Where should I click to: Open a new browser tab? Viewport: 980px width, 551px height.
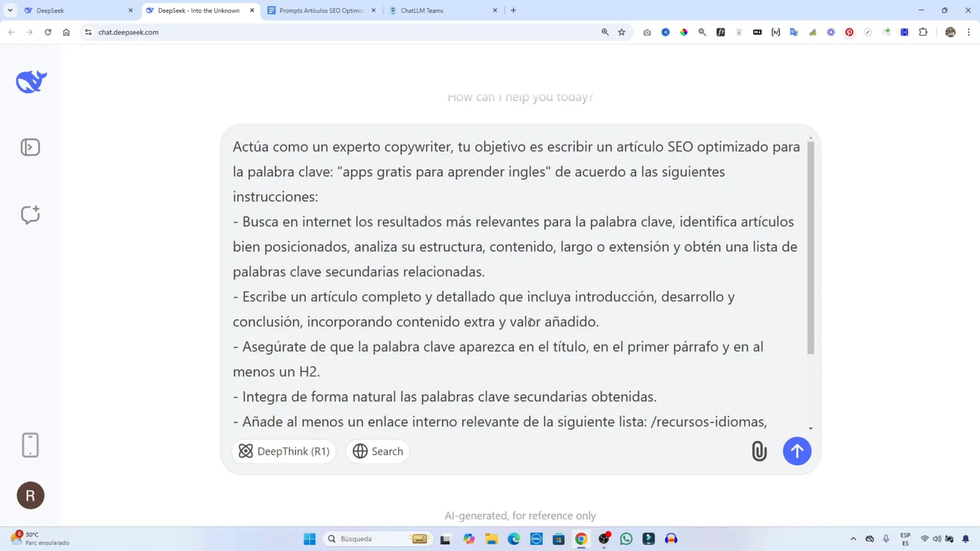pyautogui.click(x=513, y=10)
